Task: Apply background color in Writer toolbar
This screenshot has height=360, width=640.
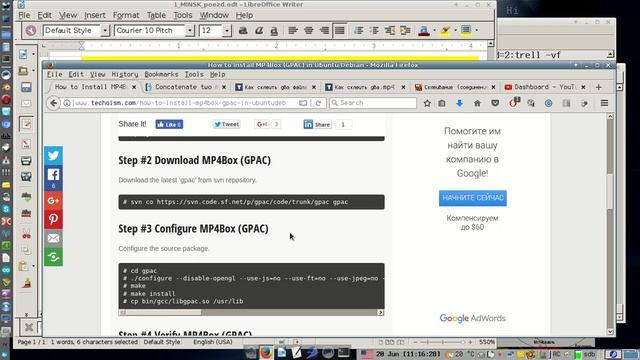Action: click(466, 31)
